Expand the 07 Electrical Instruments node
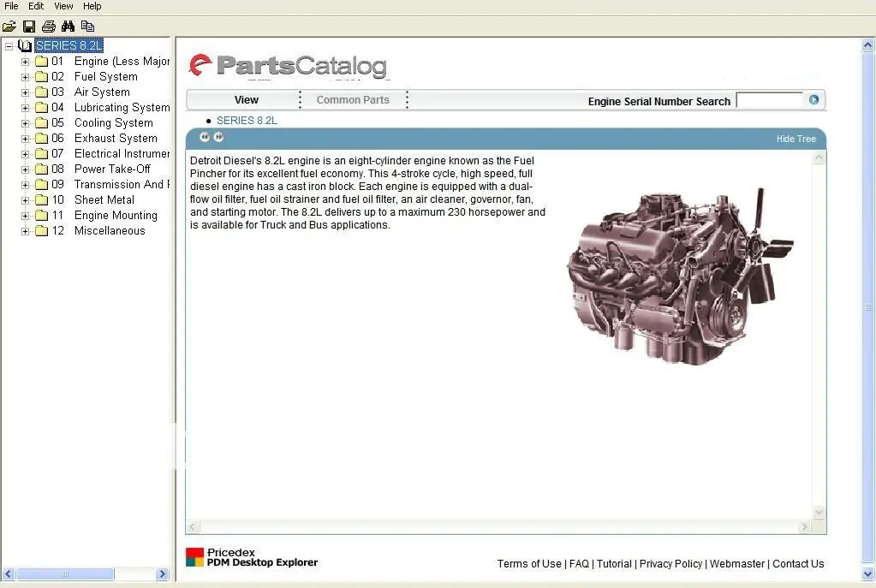This screenshot has width=876, height=588. point(25,154)
